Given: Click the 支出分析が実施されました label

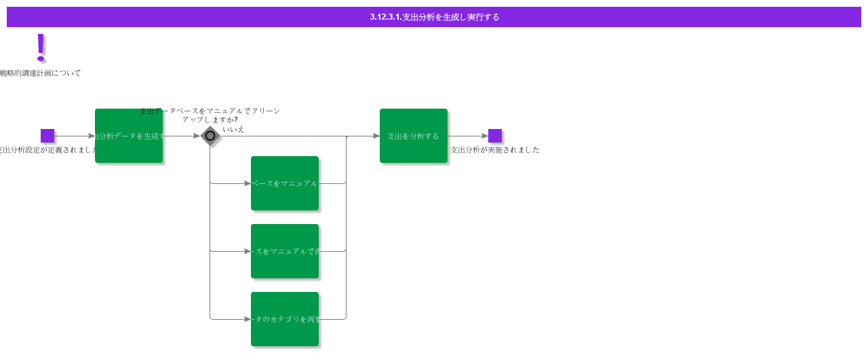Looking at the screenshot, I should [495, 149].
